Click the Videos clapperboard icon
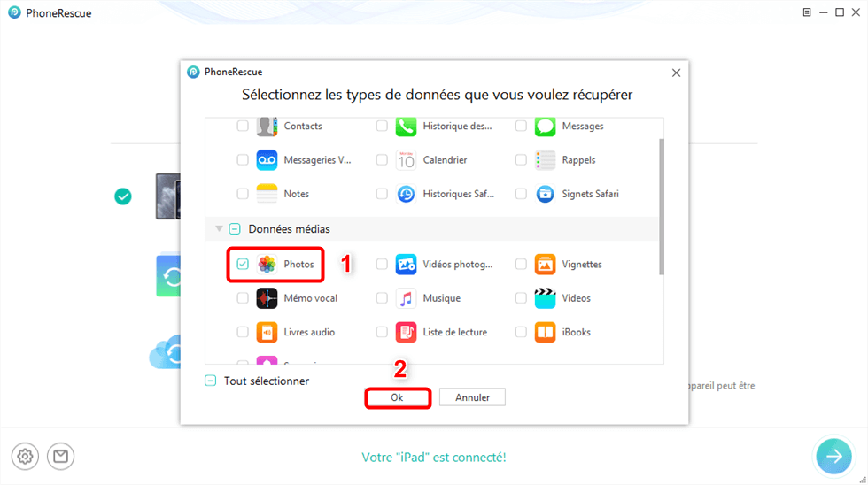The image size is (868, 485). 545,298
